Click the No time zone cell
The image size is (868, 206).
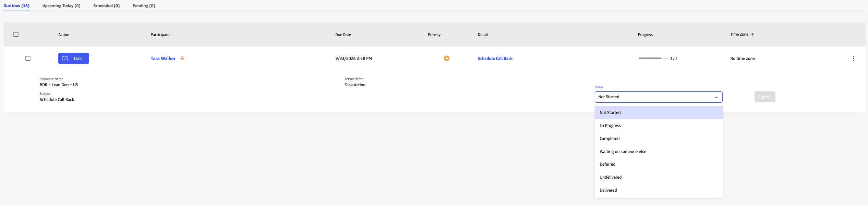pos(743,59)
